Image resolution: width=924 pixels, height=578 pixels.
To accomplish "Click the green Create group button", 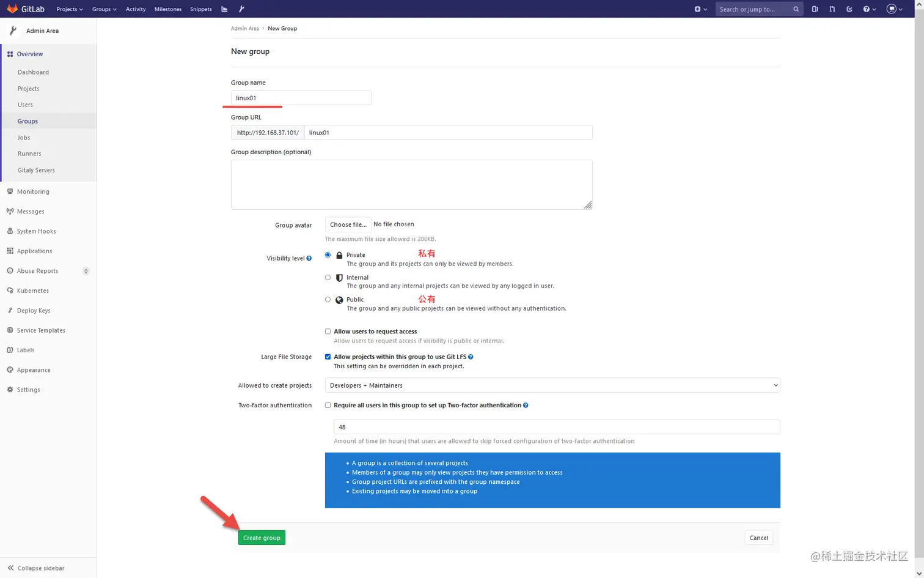I will click(x=262, y=538).
